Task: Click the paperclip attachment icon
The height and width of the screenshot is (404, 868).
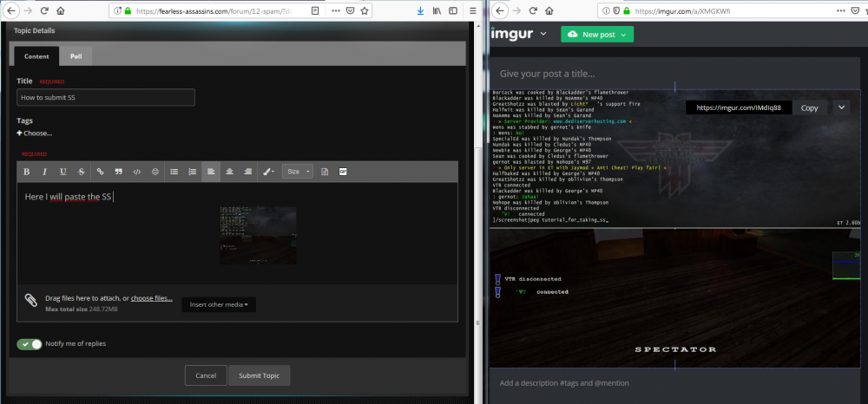Action: tap(31, 300)
